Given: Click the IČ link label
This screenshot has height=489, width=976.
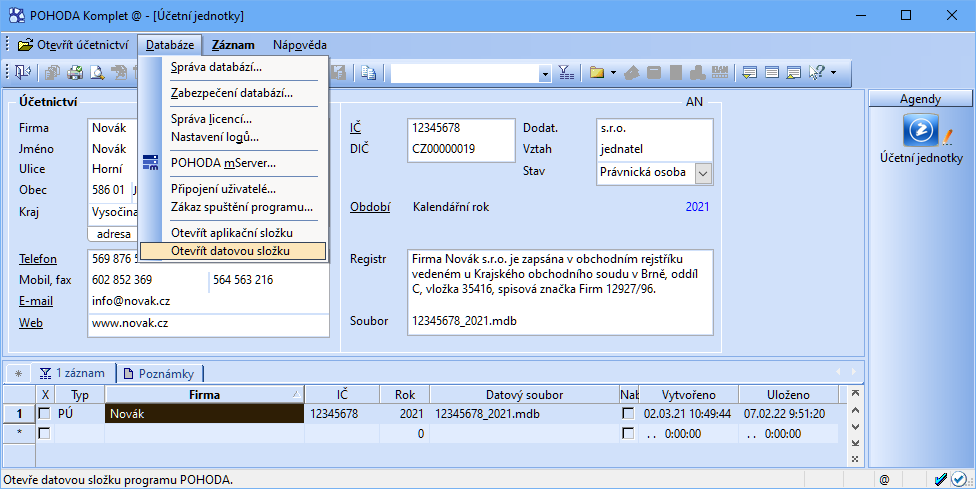Looking at the screenshot, I should (x=355, y=128).
